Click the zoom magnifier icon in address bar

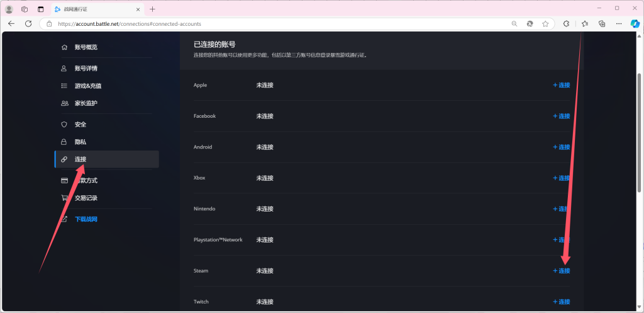514,24
